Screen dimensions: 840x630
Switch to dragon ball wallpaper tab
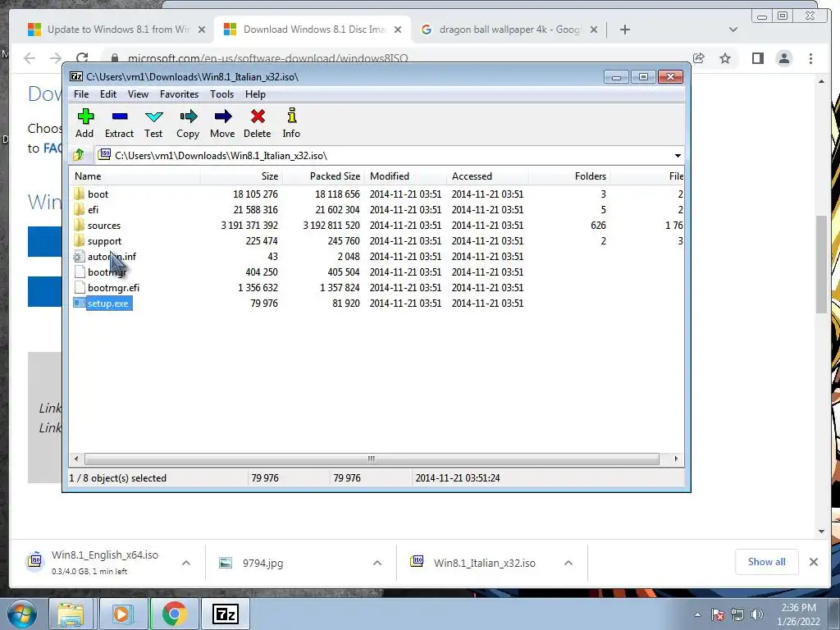tap(509, 30)
